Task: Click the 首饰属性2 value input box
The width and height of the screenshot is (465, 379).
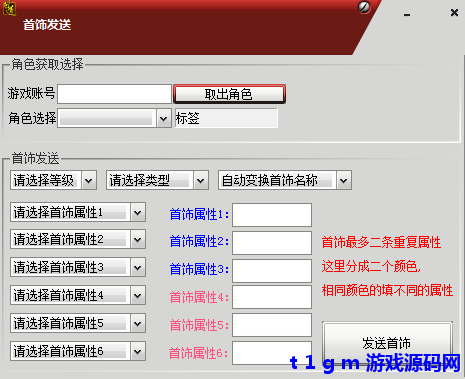Action: click(272, 243)
